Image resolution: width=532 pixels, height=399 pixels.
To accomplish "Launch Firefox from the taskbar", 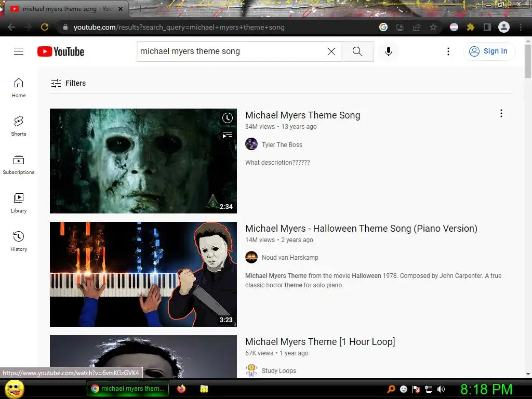I will click(181, 389).
